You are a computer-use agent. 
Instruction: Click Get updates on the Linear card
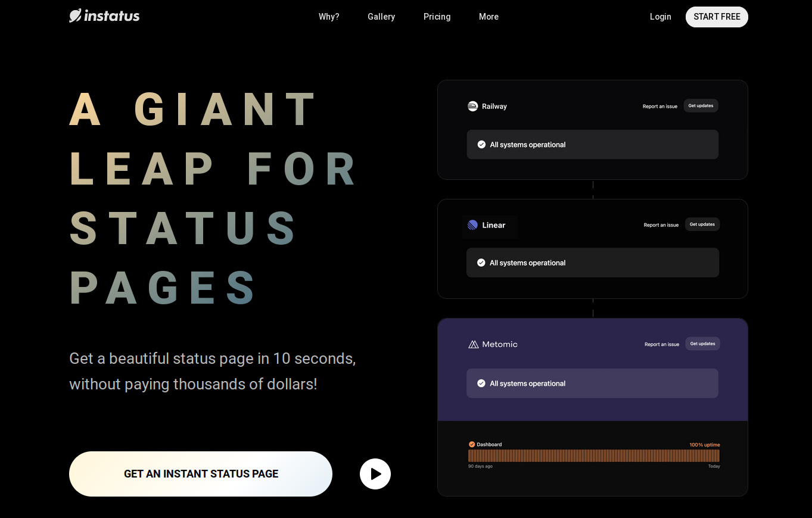(x=702, y=224)
